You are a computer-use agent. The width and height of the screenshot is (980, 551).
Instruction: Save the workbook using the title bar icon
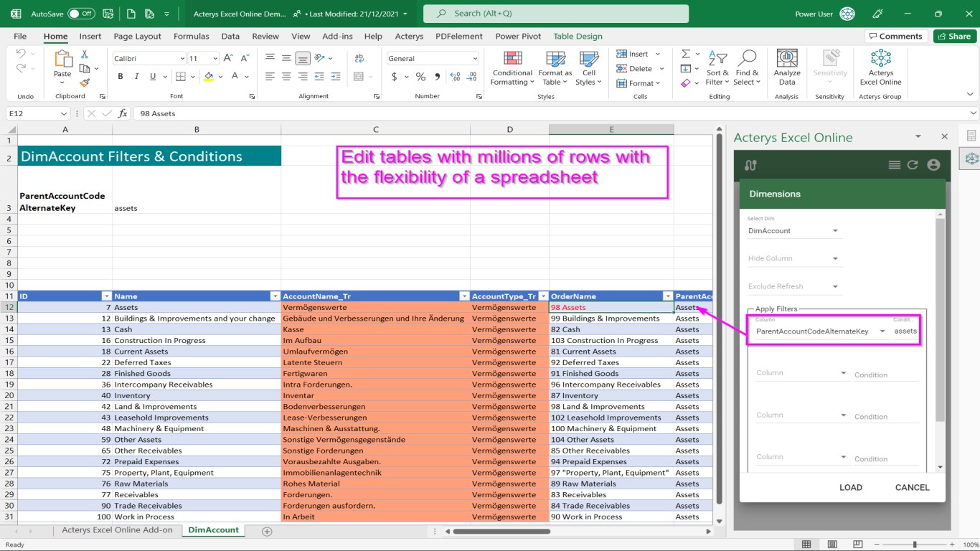[108, 14]
